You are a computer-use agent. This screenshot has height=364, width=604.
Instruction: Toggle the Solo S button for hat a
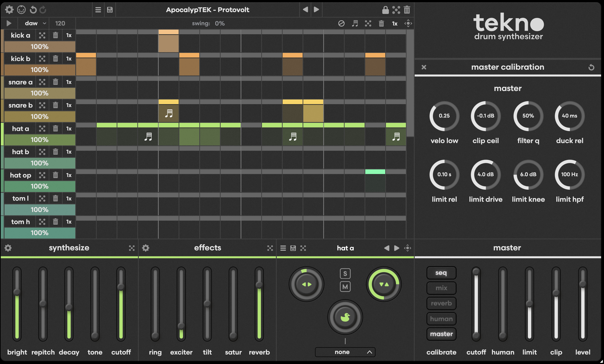pos(345,274)
